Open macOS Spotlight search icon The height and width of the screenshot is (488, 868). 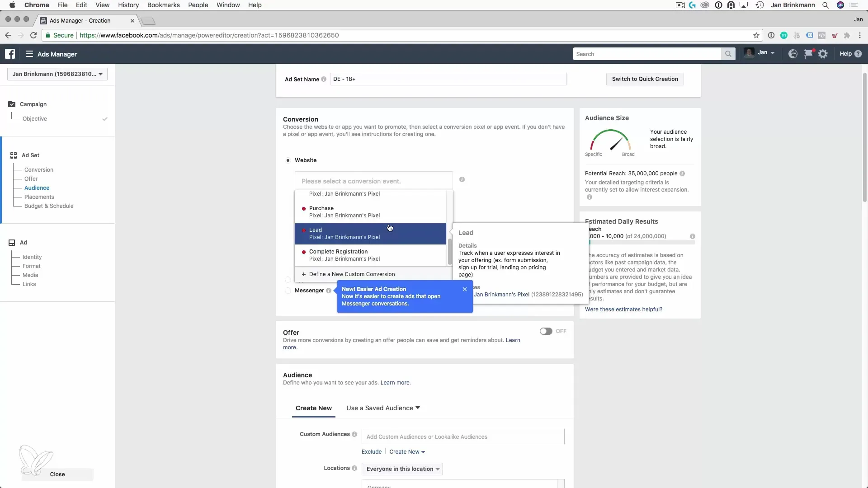tap(826, 5)
